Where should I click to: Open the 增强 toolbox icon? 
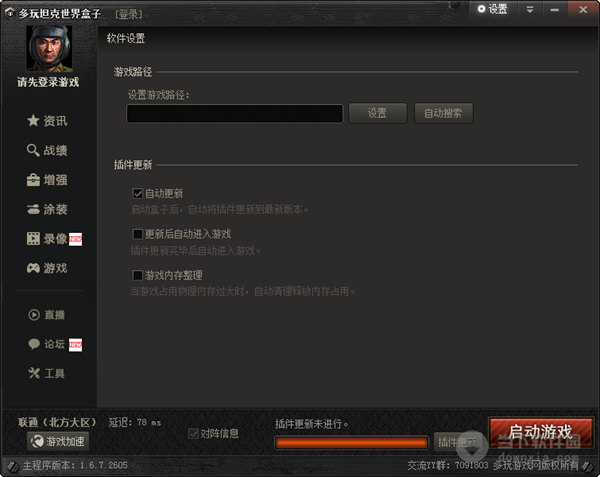tap(33, 180)
